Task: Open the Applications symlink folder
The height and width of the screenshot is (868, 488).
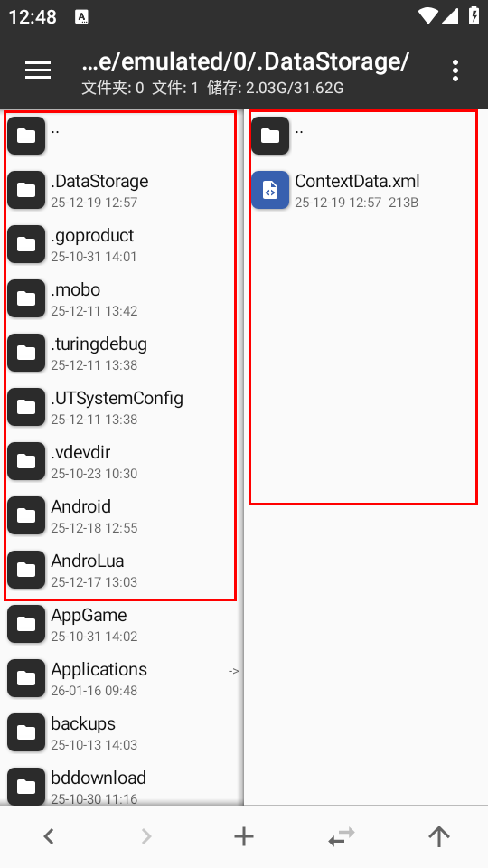Action: point(122,678)
